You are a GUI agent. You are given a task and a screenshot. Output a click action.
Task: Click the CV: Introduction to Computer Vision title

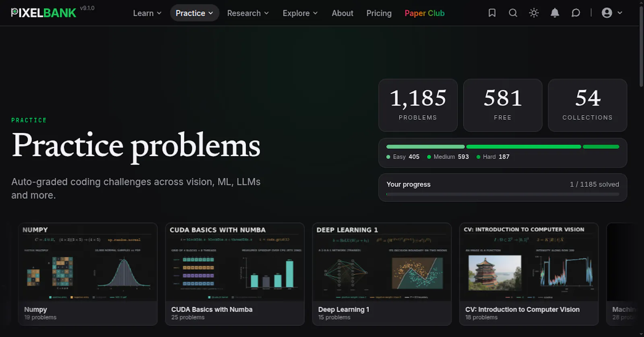(x=522, y=309)
